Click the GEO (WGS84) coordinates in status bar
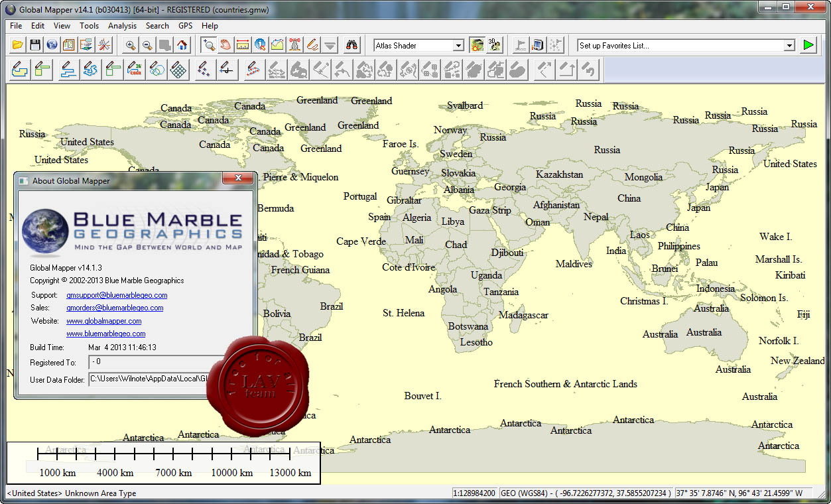The height and width of the screenshot is (504, 831). (x=586, y=493)
